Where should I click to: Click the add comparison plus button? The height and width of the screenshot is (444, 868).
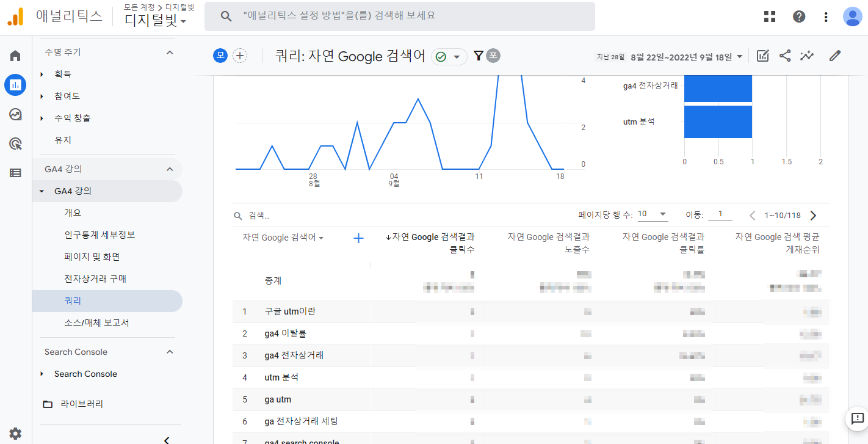coord(241,56)
